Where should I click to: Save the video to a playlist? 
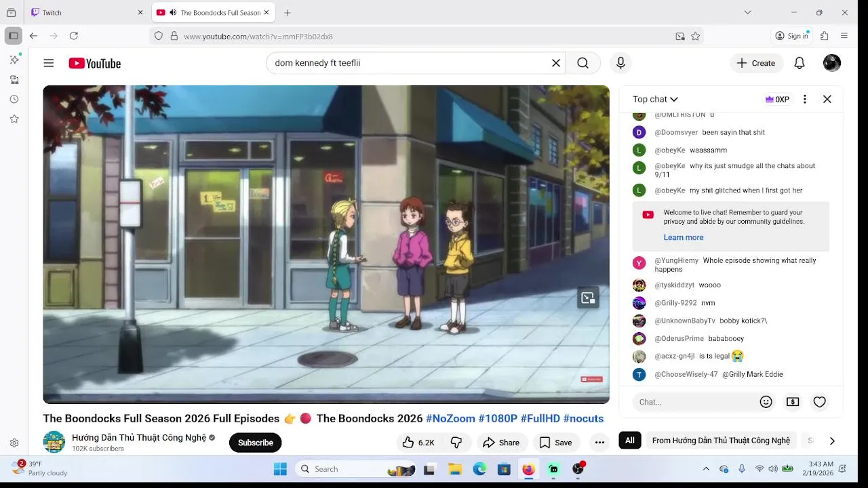(555, 443)
